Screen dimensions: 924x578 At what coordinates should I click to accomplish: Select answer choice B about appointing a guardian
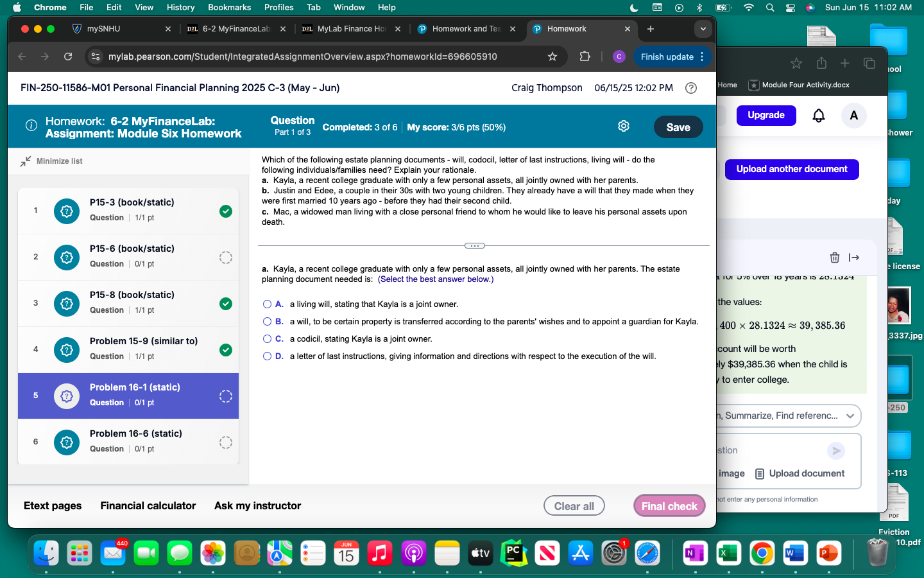tap(267, 321)
